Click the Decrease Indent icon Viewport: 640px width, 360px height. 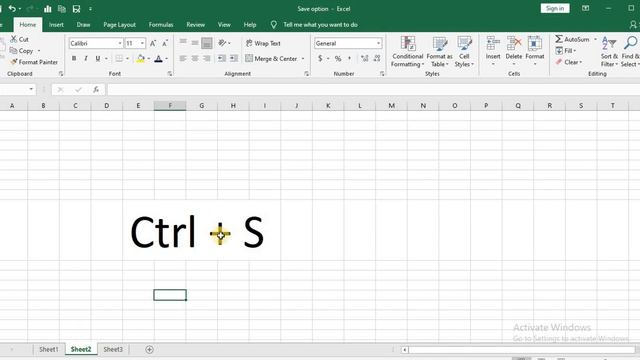click(x=222, y=59)
